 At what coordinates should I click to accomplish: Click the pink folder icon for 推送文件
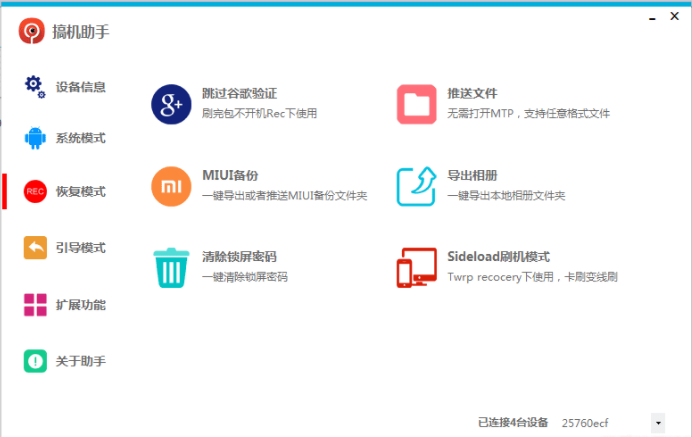(x=416, y=104)
